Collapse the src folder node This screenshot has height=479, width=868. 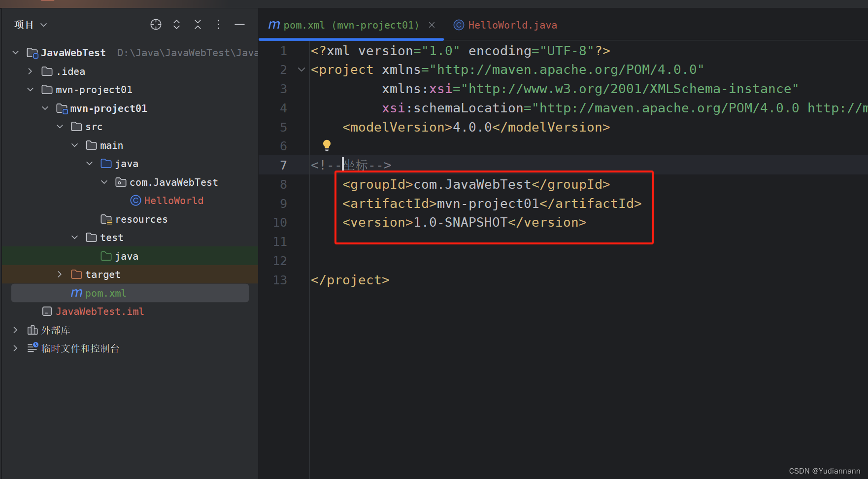(x=60, y=126)
